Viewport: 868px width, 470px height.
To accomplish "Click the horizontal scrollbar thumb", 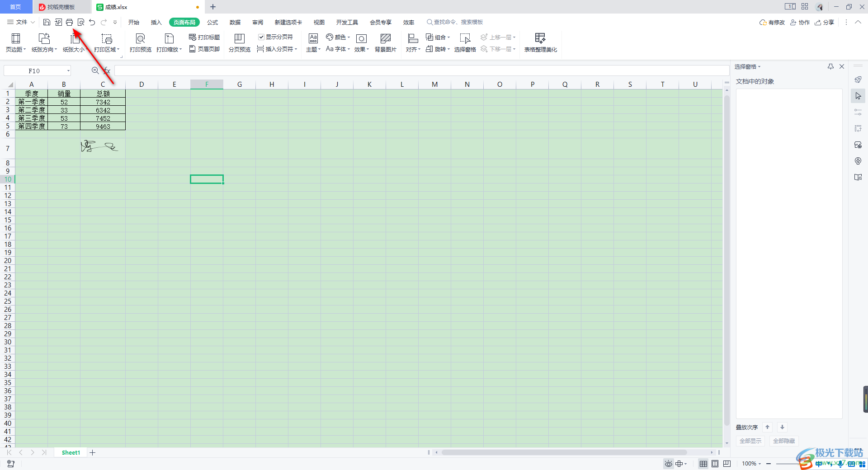I will tap(564, 452).
